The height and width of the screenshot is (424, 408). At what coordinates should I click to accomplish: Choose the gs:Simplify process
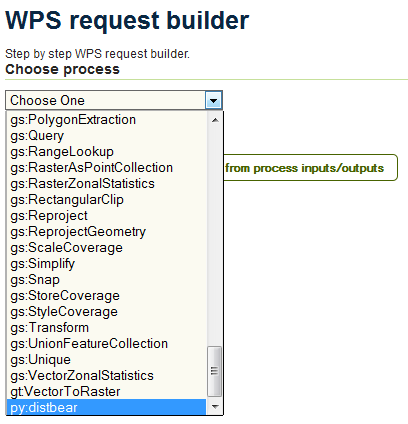pos(106,264)
